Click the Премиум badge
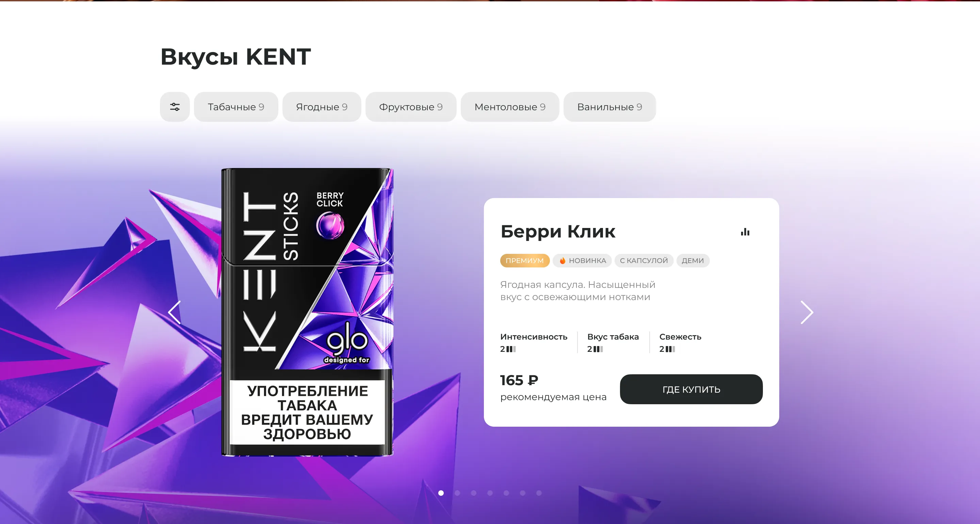 tap(524, 261)
